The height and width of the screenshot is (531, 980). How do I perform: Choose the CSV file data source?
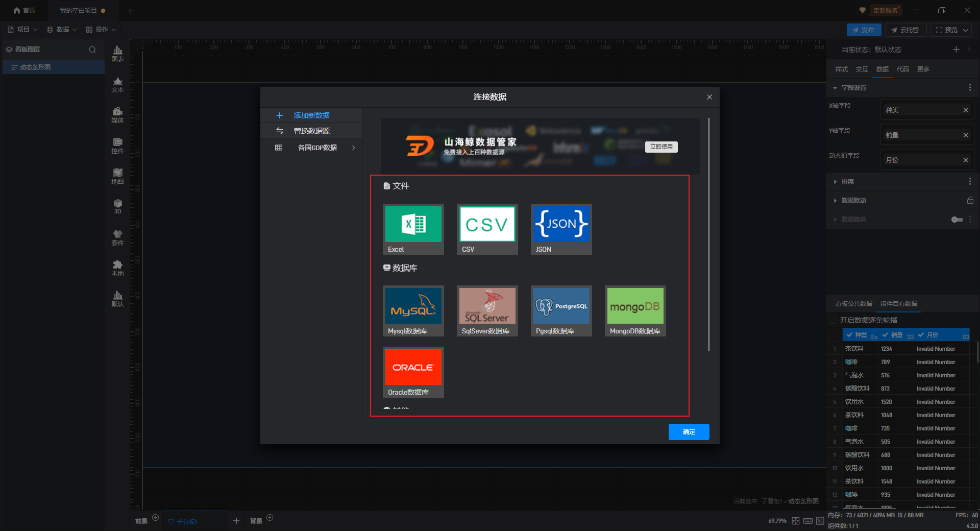[x=487, y=229]
